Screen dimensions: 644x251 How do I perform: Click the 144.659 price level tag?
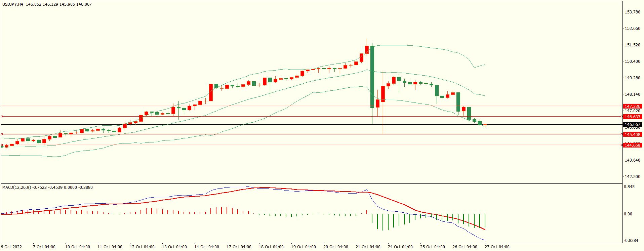point(632,145)
